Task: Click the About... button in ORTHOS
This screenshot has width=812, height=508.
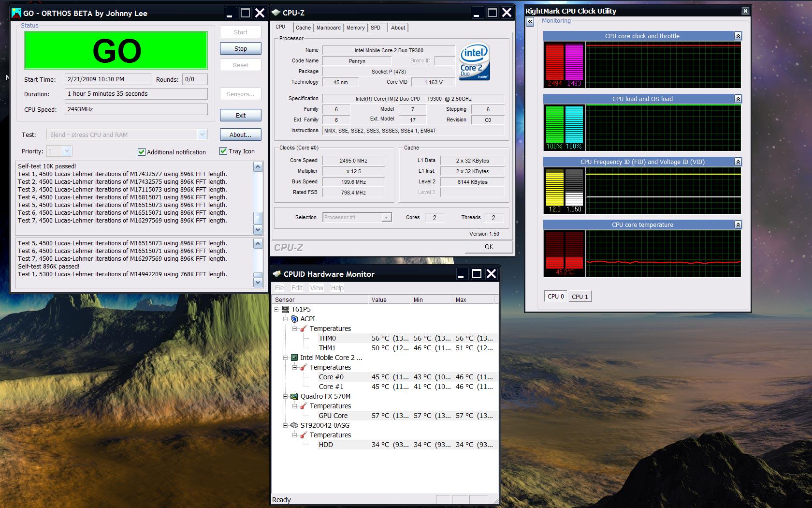Action: [241, 134]
